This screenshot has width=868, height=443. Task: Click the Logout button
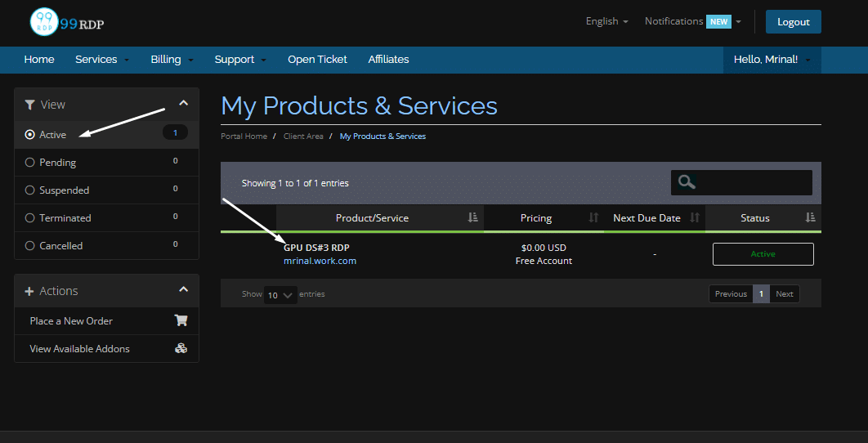click(x=793, y=22)
